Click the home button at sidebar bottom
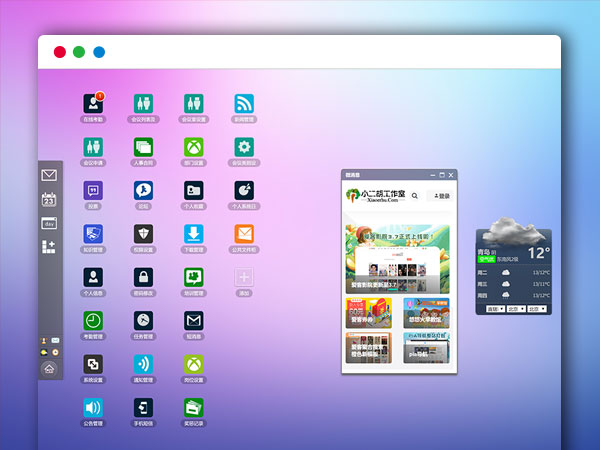This screenshot has width=600, height=450. coord(49,368)
